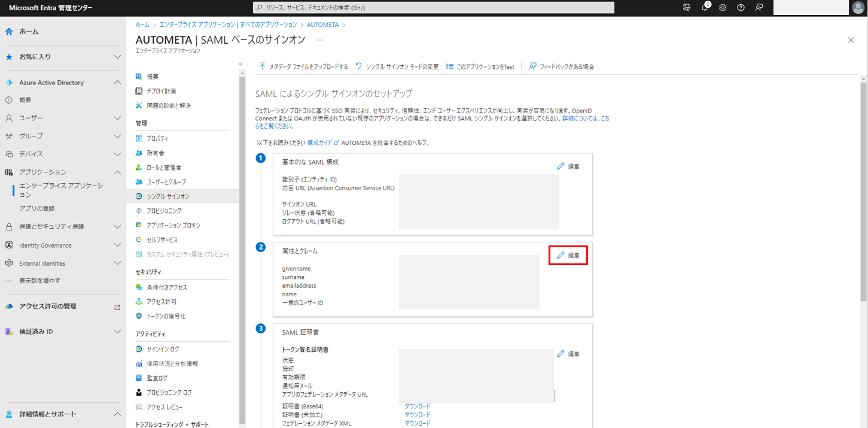
Task: Open the 構成ガイド link
Action: coord(323,143)
